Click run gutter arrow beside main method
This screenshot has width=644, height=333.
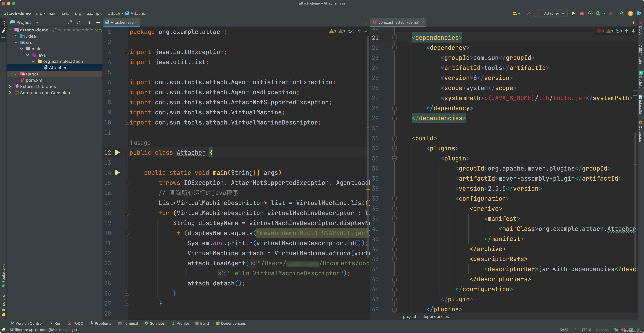(117, 173)
